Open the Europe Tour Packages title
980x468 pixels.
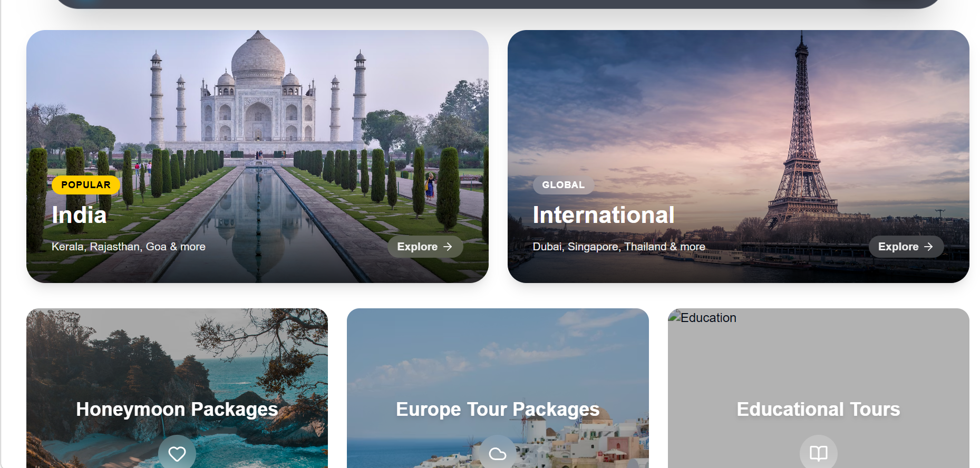tap(497, 409)
